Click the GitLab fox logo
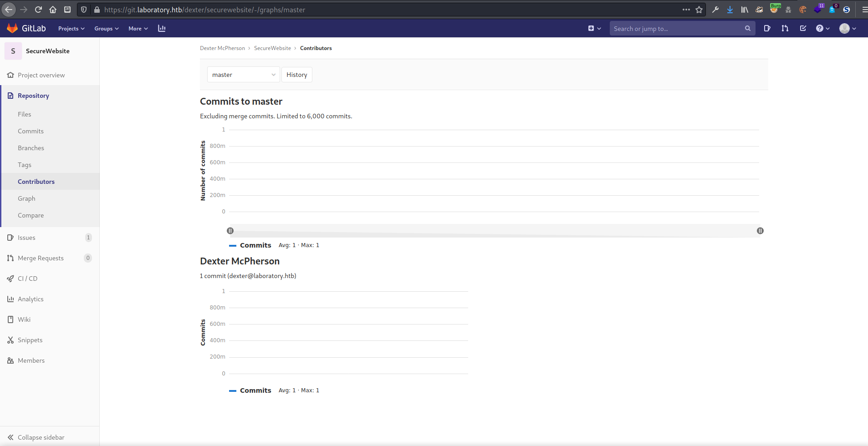Screen dimensions: 868x446 [x=12, y=28]
